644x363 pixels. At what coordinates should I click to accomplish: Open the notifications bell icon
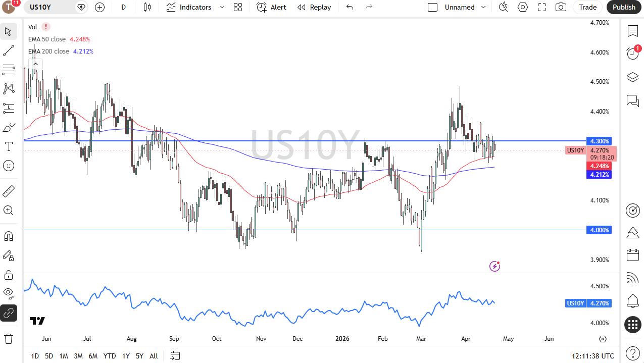pyautogui.click(x=633, y=301)
